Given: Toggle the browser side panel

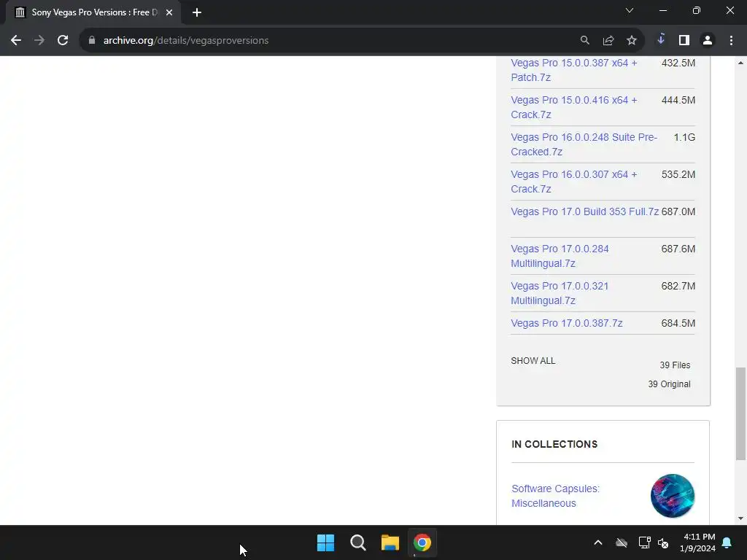Looking at the screenshot, I should pos(684,41).
